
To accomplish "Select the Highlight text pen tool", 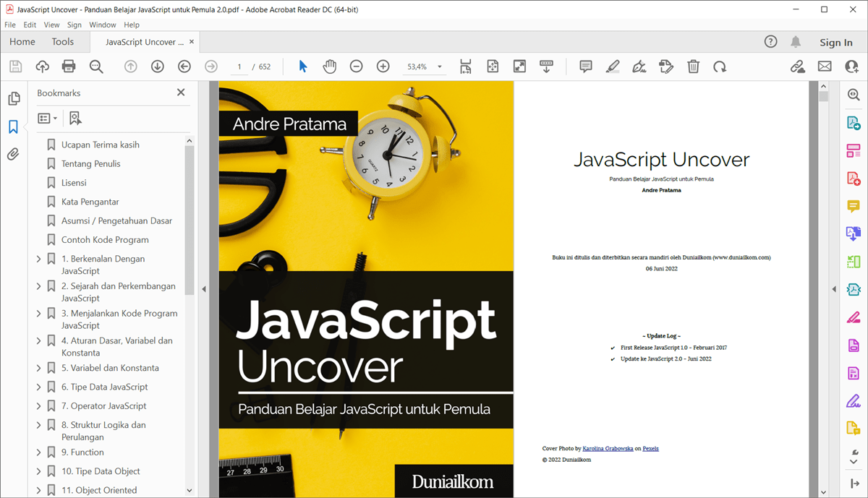I will [x=613, y=66].
